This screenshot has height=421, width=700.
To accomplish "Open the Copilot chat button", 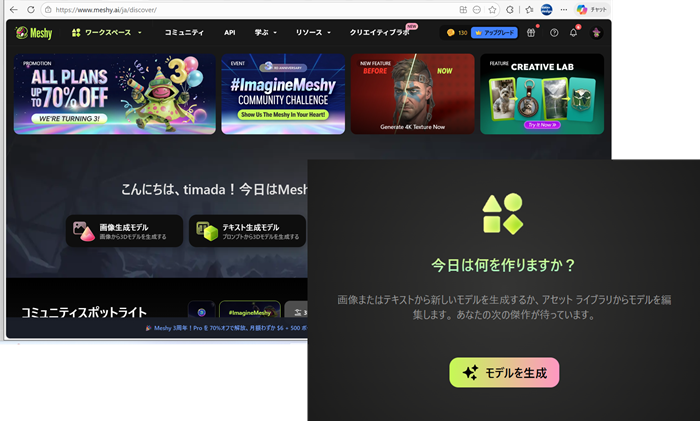I will point(592,9).
